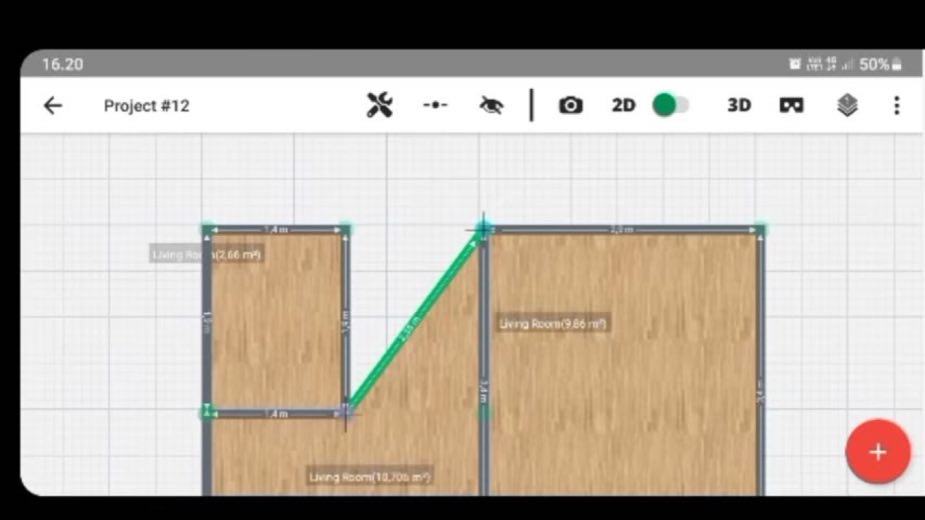The height and width of the screenshot is (520, 925).
Task: Toggle visibility with the crossed eye icon
Action: [491, 106]
